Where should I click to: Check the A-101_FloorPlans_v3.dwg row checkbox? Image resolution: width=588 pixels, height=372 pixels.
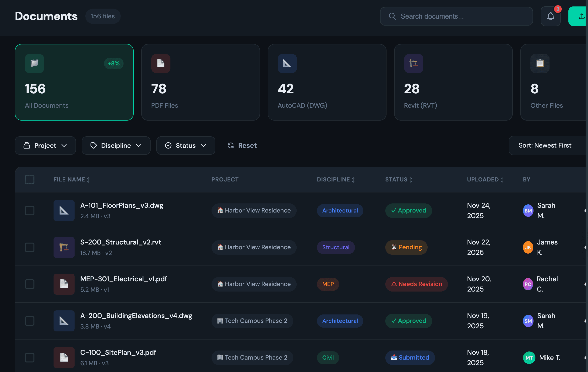[x=30, y=211]
